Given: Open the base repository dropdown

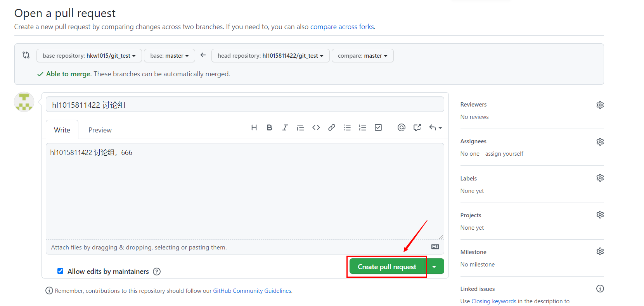Looking at the screenshot, I should pos(89,55).
